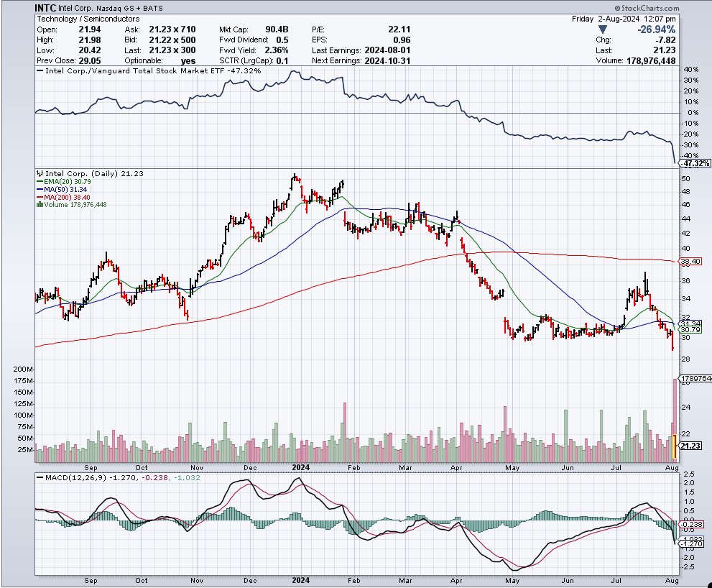Screen dimensions: 712x588
Task: Click the Aug label on the bottom MACD axis
Action: [x=672, y=580]
